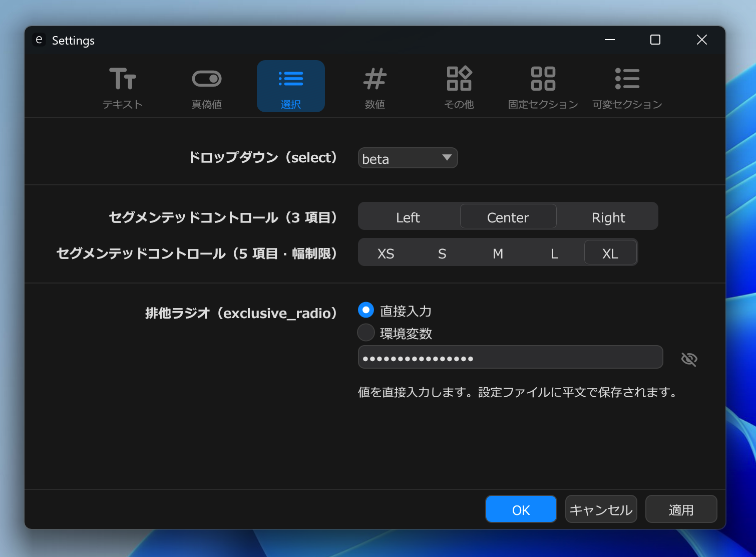This screenshot has height=557, width=756.
Task: Select the 直接入力 radio button
Action: click(366, 310)
